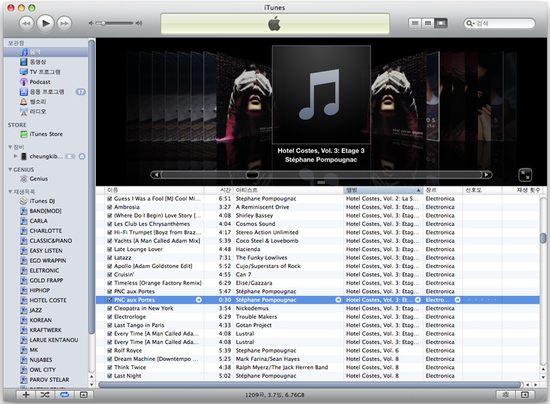The image size is (550, 404).
Task: Expand the cheungkib device disclosure triangle
Action: point(15,156)
